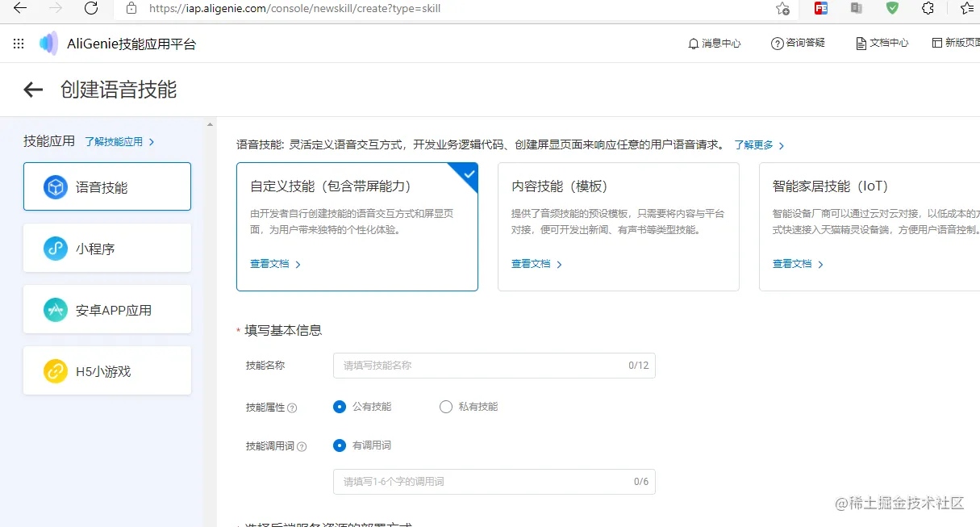Reload the page with refresh icon
The height and width of the screenshot is (527, 980).
coord(91,8)
